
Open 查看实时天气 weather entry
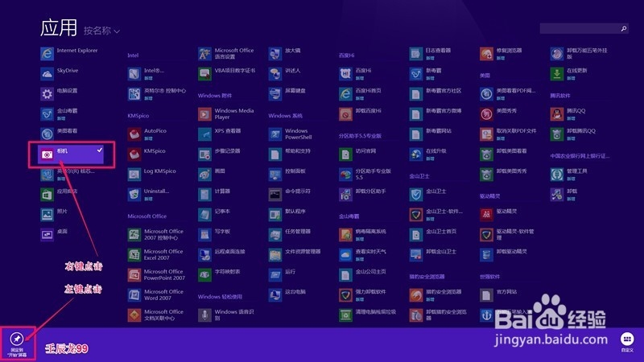(x=363, y=254)
